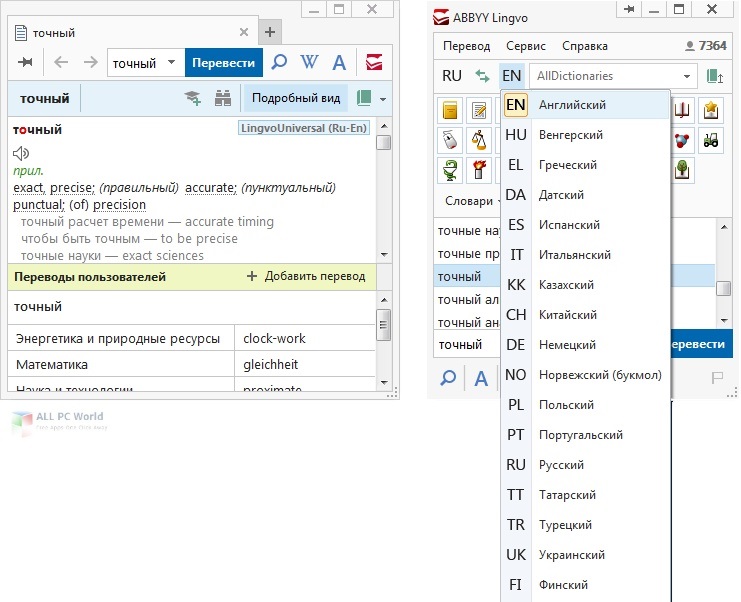This screenshot has height=602, width=741.
Task: Click the точный input field in Lingvo window
Action: tap(467, 344)
